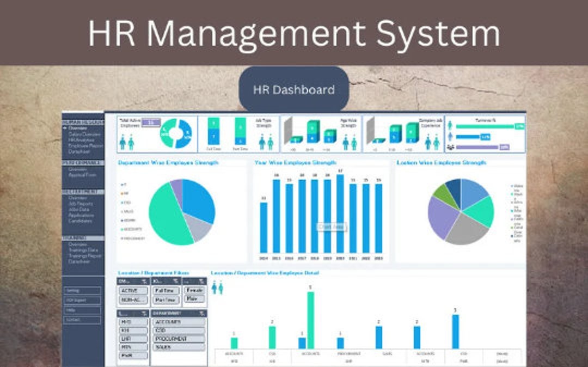Clear the DEPARTMENT slicer filter funnel
The height and width of the screenshot is (367, 588).
(x=202, y=314)
